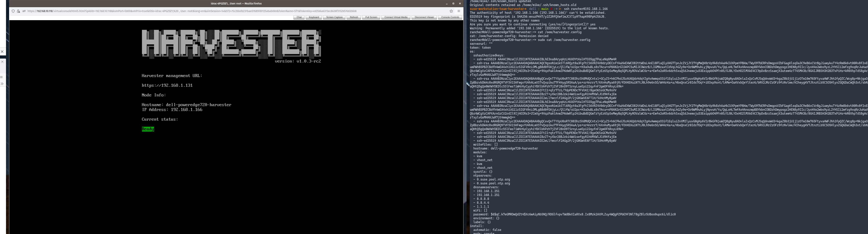
Task: Click the Disconnect Viewer button
Action: click(x=424, y=17)
